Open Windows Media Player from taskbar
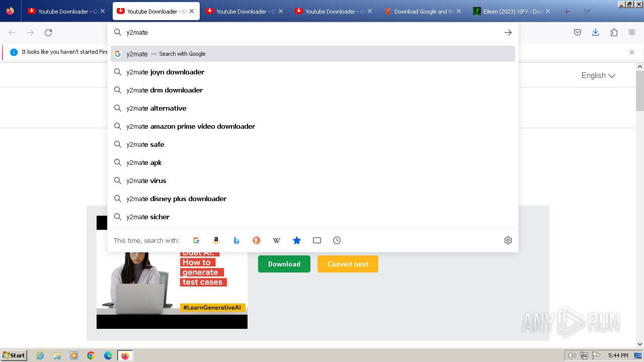This screenshot has height=362, width=644. (x=74, y=355)
